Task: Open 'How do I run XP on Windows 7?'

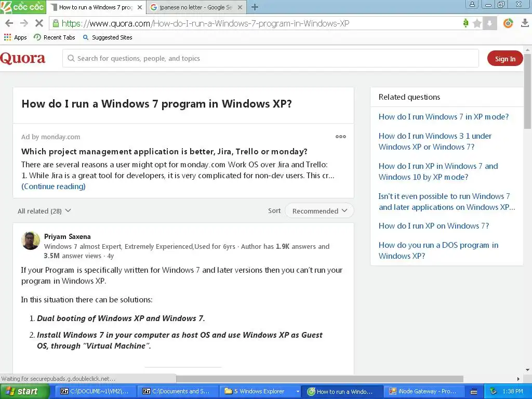Action: point(434,225)
